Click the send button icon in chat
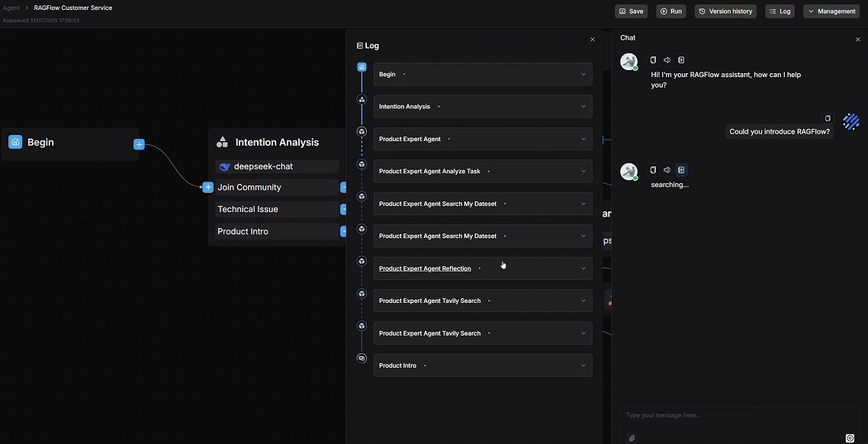The image size is (868, 444). tap(850, 438)
